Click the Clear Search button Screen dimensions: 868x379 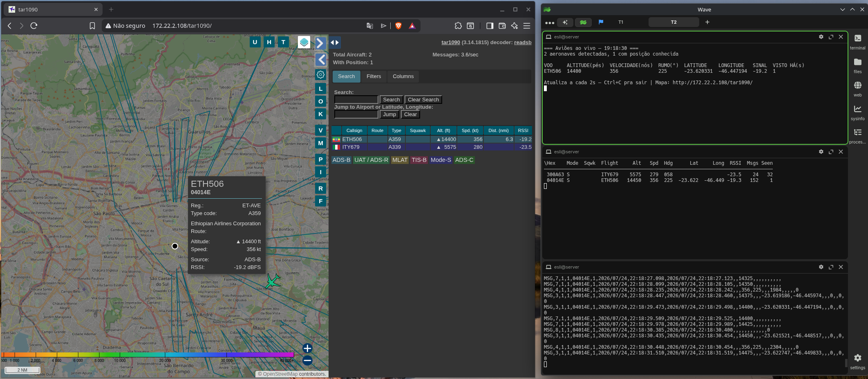click(x=423, y=100)
